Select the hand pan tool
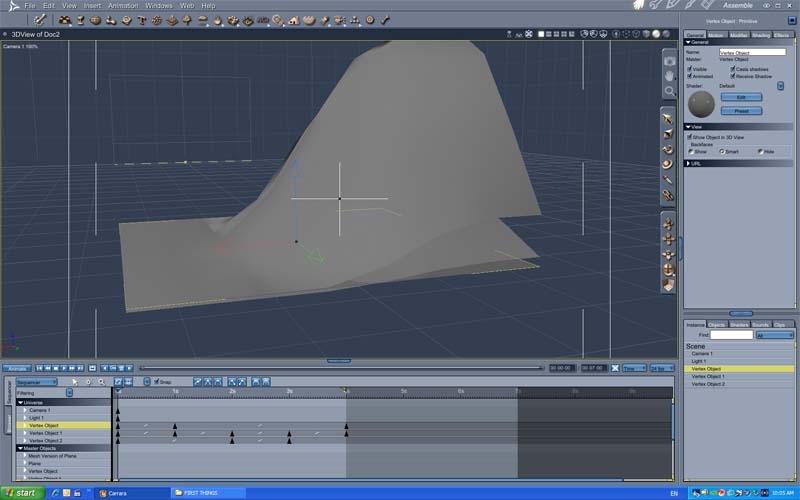Screen dimensions: 800x500 [669, 76]
